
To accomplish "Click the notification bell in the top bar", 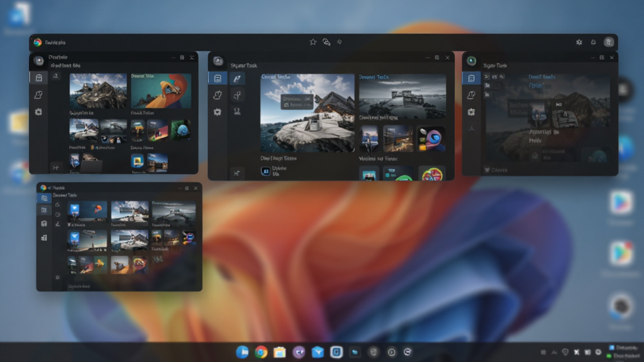I will (593, 42).
